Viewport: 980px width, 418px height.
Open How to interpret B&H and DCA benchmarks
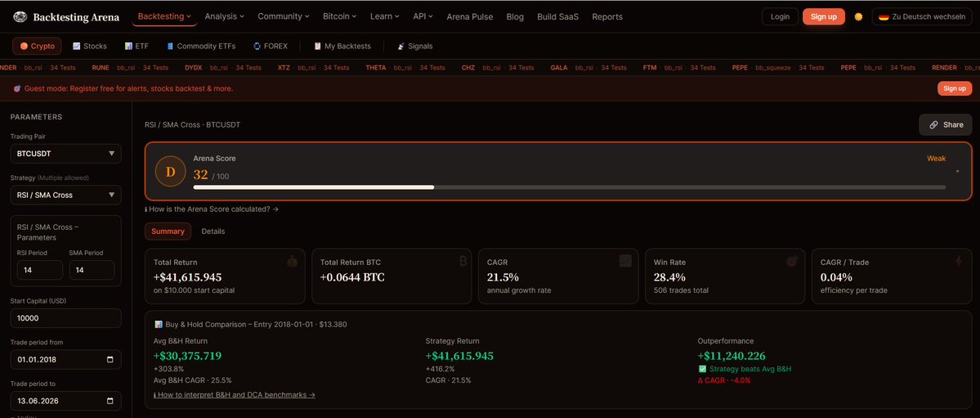pyautogui.click(x=235, y=395)
